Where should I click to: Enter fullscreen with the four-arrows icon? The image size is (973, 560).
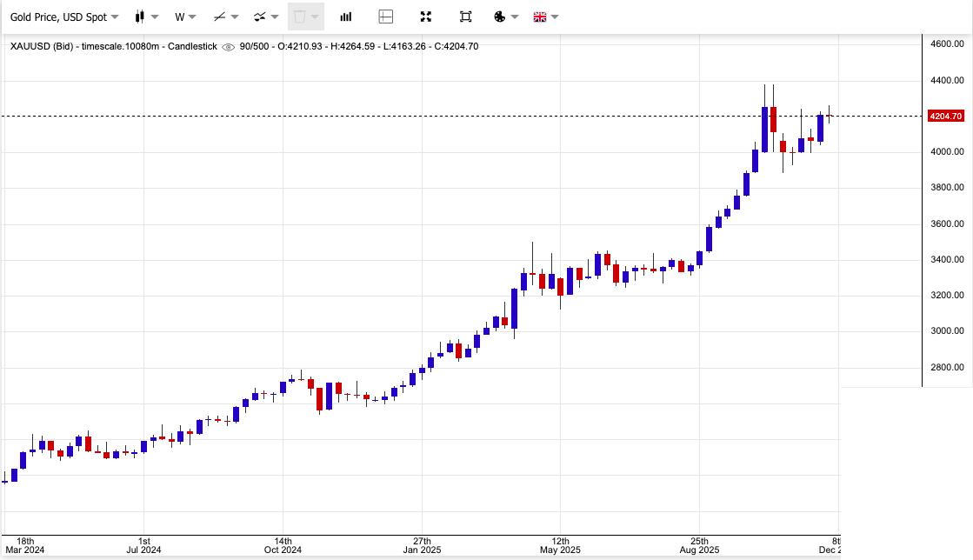[x=426, y=17]
